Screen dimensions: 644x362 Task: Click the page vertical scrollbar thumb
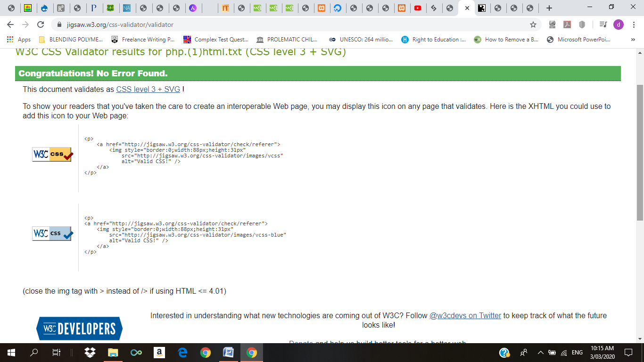point(640,151)
